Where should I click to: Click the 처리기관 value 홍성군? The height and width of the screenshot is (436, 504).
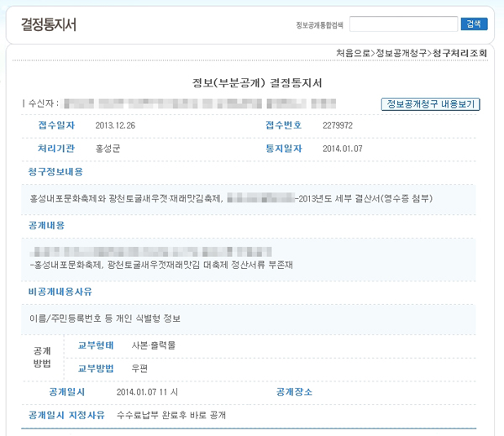[108, 149]
